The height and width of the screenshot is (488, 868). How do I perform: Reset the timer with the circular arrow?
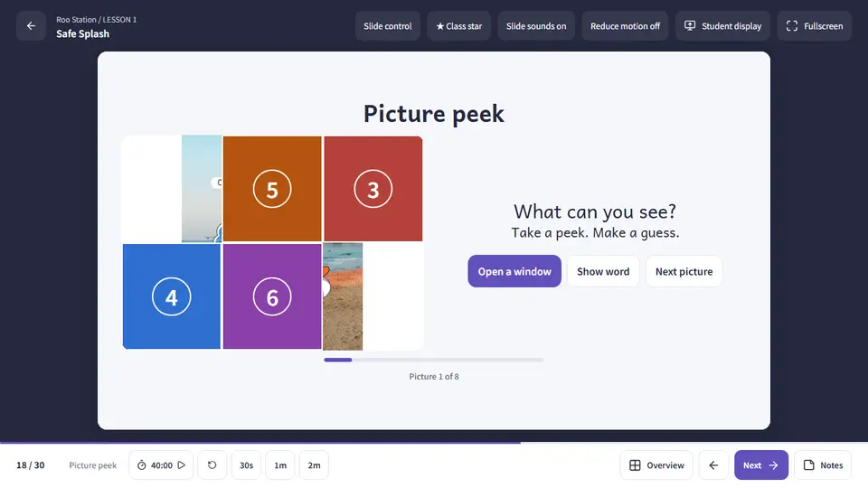click(x=212, y=465)
